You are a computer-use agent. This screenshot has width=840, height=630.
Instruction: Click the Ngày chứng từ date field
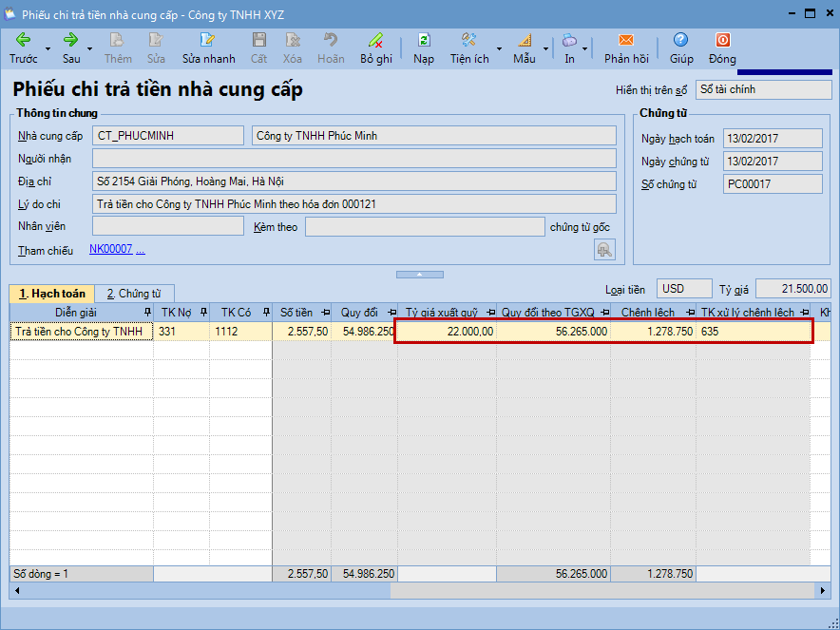pos(773,162)
